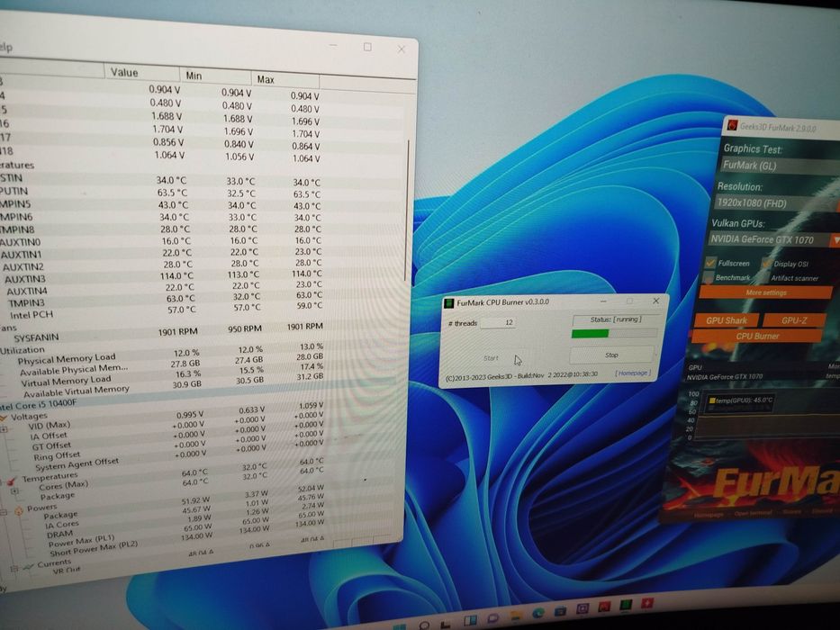The image size is (840, 630).
Task: Open Task View from the taskbar
Action: [447, 625]
